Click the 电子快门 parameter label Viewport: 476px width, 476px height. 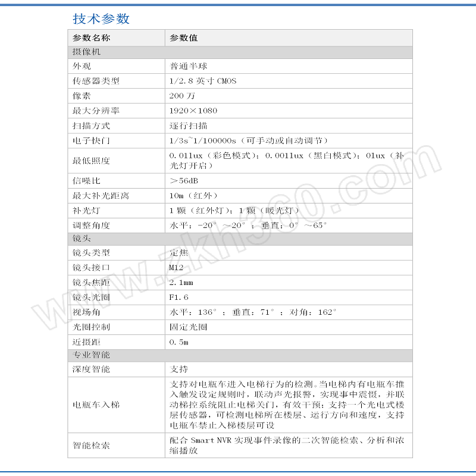click(x=91, y=141)
